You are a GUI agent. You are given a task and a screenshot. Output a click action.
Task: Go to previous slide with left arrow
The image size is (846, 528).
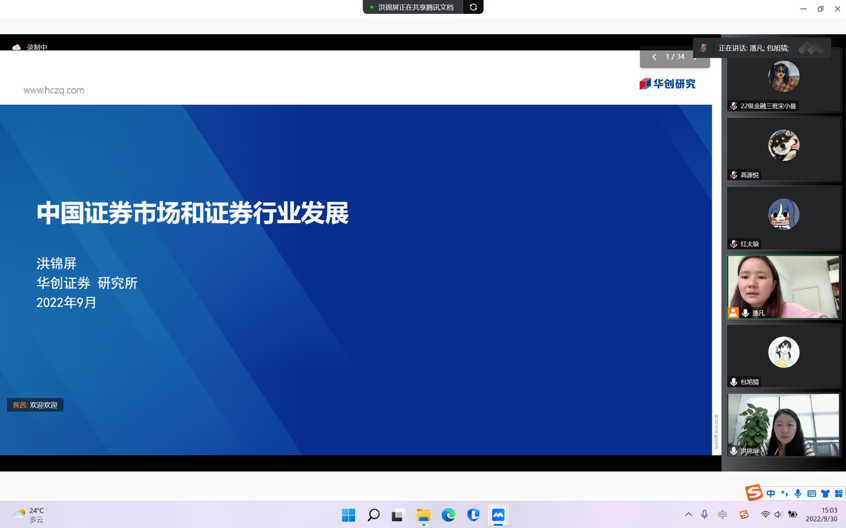click(x=654, y=57)
